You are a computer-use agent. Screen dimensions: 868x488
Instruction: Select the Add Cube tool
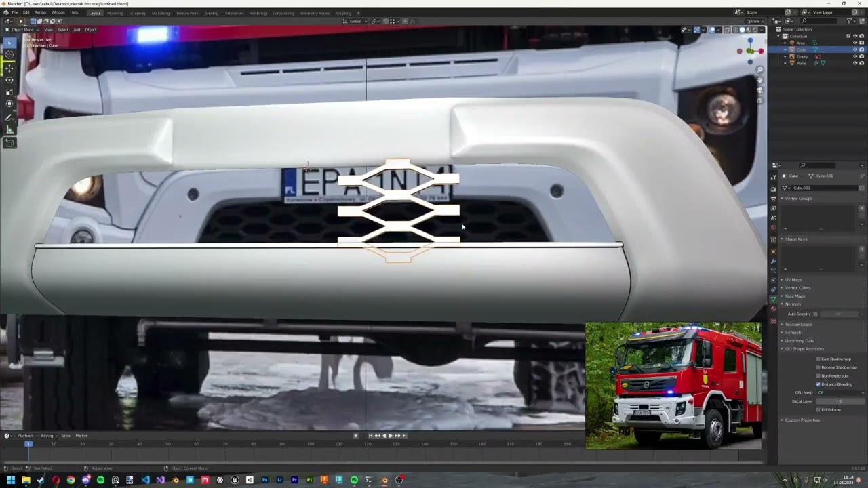(x=9, y=143)
